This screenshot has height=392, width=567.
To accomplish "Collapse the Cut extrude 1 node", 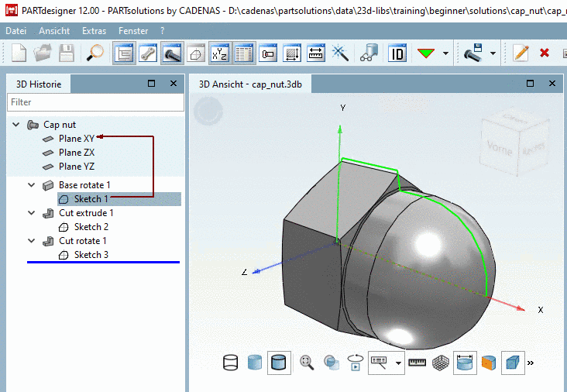I will coord(32,213).
